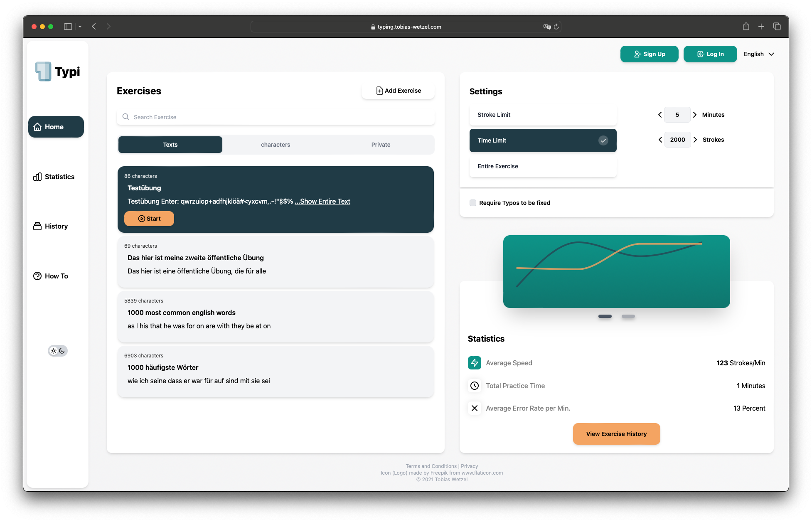Viewport: 812px width, 522px height.
Task: Switch to the Private exercises tab
Action: [381, 145]
